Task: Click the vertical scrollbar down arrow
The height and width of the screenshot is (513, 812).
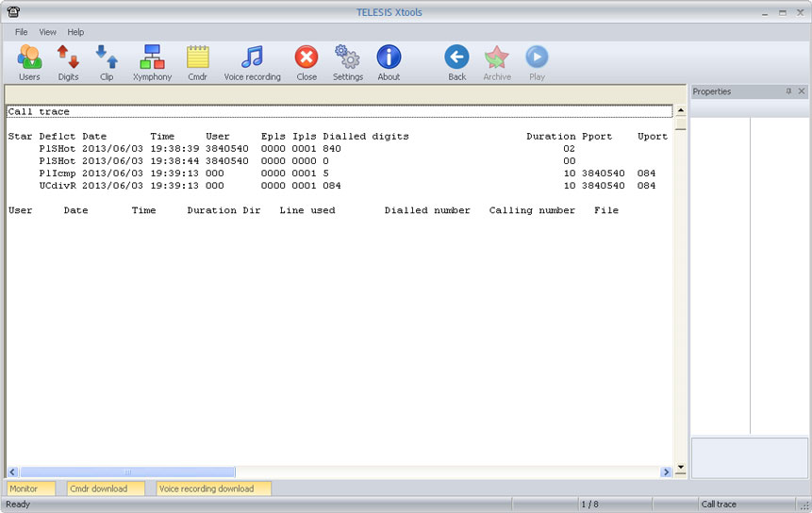Action: click(680, 459)
